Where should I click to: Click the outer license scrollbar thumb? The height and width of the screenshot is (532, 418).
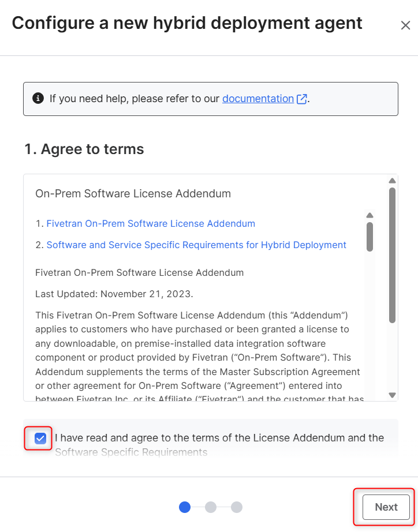coord(392,255)
